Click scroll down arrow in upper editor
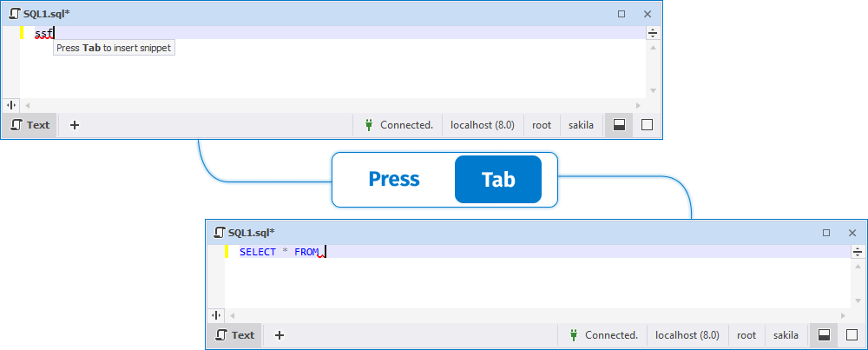Screen dimensions: 868x350 tap(654, 90)
